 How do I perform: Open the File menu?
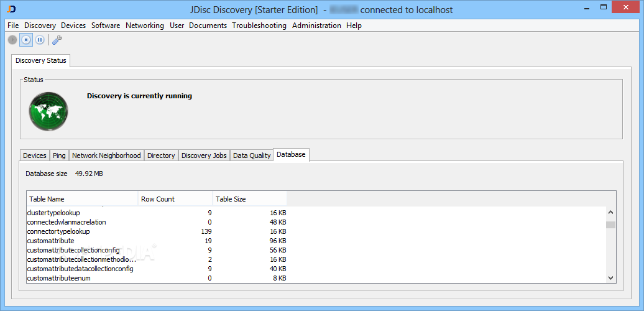pyautogui.click(x=13, y=26)
